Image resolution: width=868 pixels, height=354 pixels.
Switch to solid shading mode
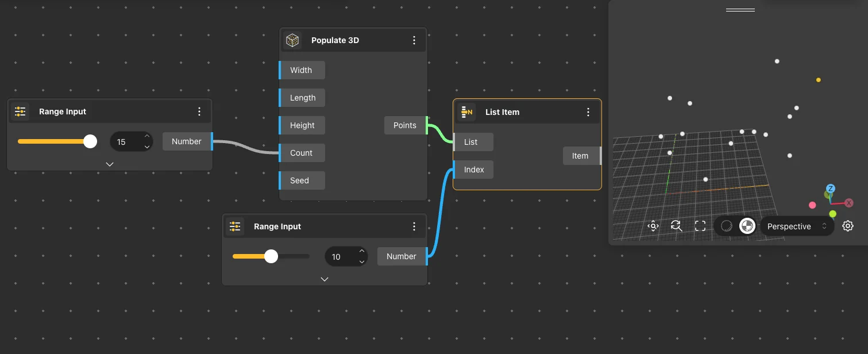[727, 226]
